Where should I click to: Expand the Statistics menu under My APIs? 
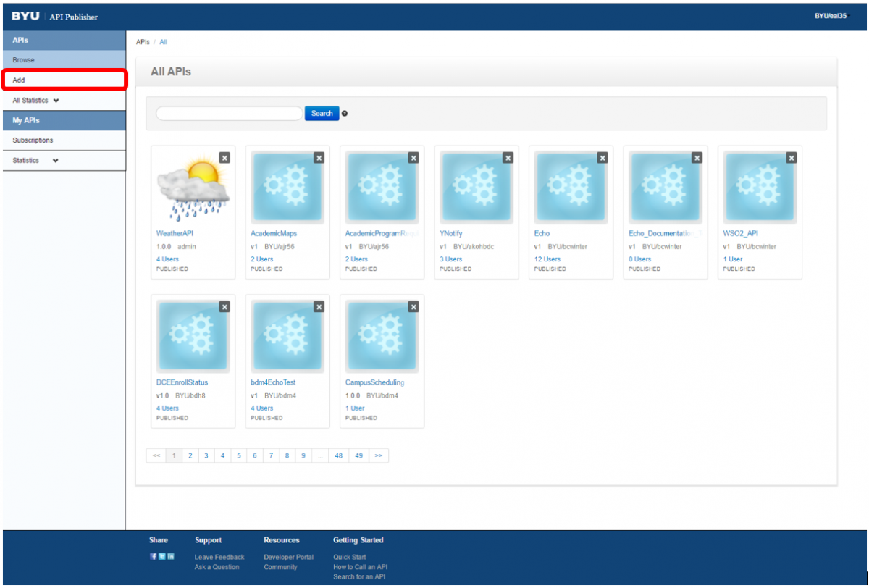[x=64, y=160]
